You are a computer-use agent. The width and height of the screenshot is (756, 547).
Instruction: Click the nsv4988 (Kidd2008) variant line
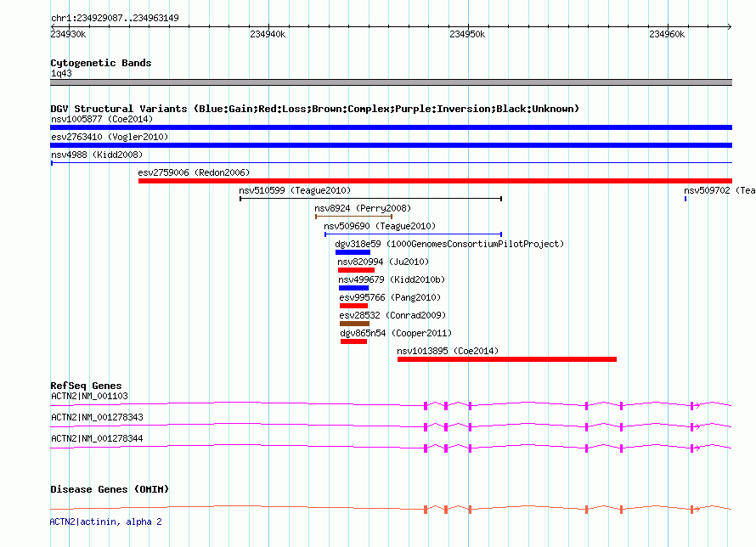[x=391, y=163]
